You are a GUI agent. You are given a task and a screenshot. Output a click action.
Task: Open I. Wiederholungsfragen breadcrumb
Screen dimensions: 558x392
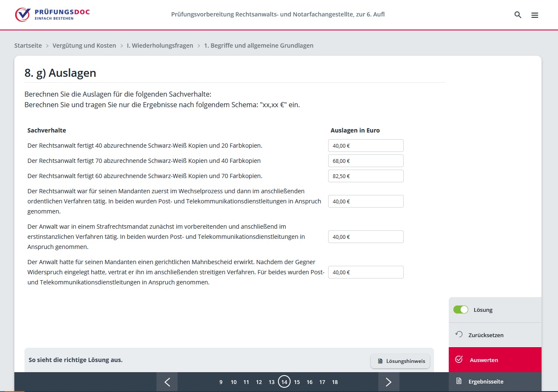pos(160,46)
